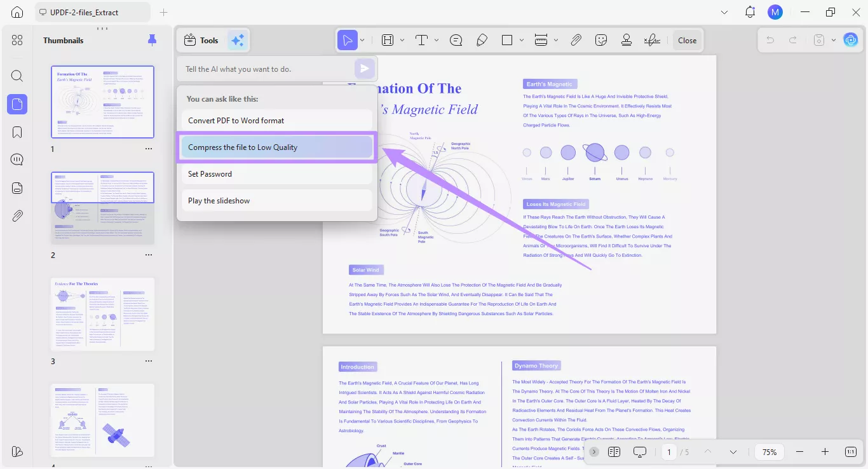Select the Text comment tool
The height and width of the screenshot is (469, 868).
click(421, 40)
